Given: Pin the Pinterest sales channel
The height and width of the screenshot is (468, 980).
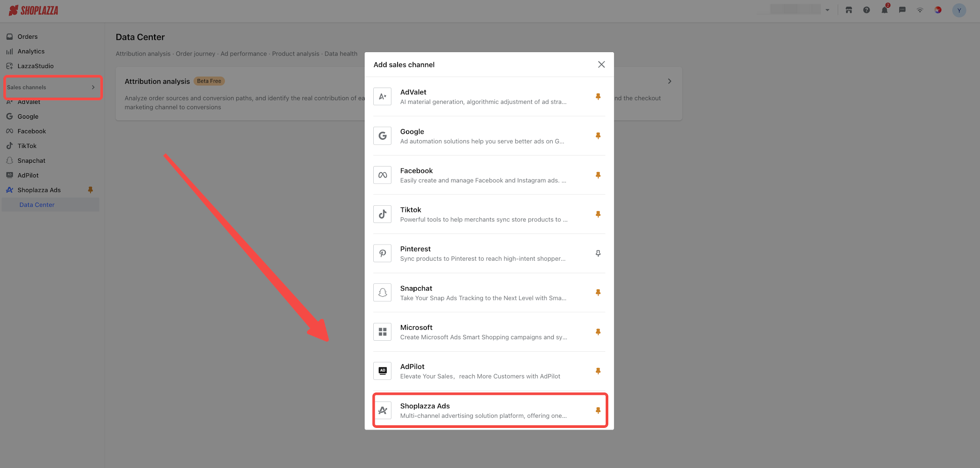Looking at the screenshot, I should point(598,253).
